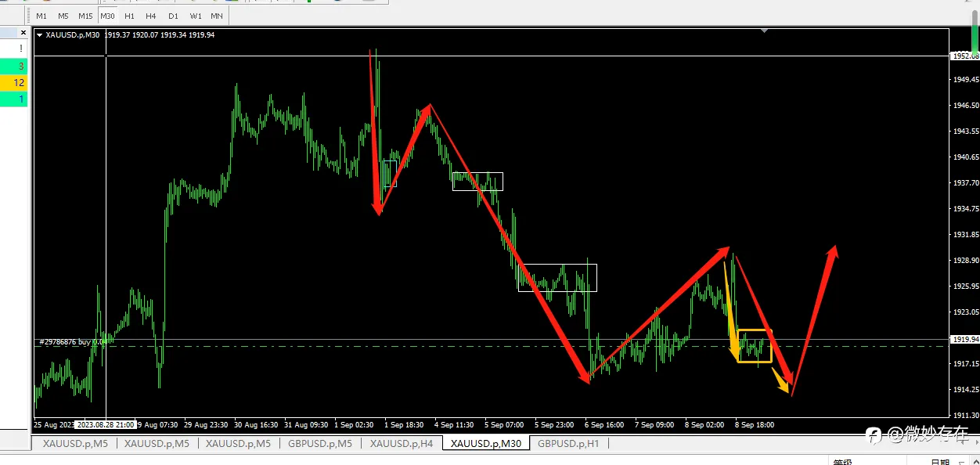Switch chart to M5 timeframe

63,16
